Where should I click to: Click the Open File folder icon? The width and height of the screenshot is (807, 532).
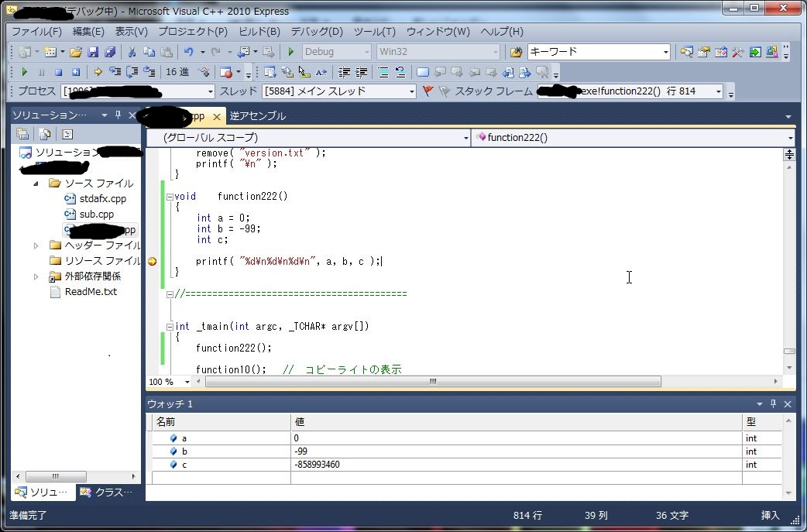pos(76,52)
